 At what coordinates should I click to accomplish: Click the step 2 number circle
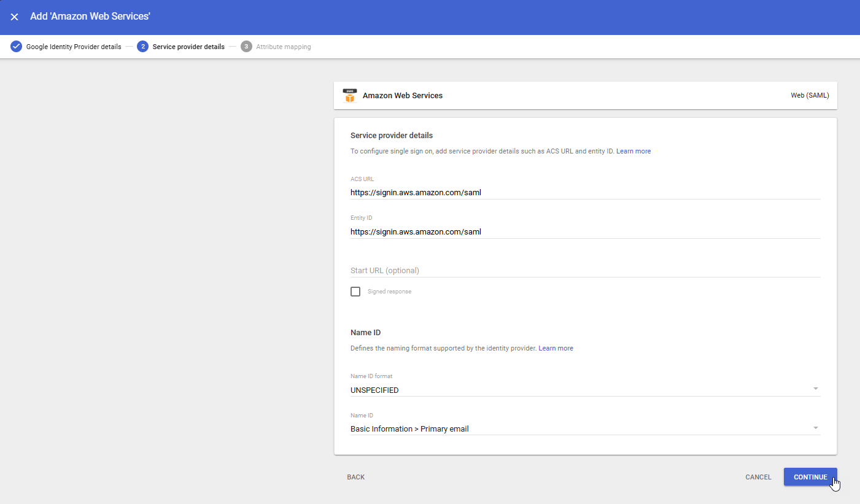coord(142,47)
